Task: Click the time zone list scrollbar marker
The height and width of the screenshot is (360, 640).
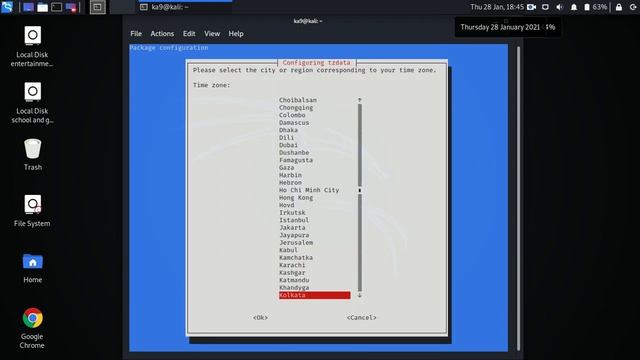Action: point(360,190)
